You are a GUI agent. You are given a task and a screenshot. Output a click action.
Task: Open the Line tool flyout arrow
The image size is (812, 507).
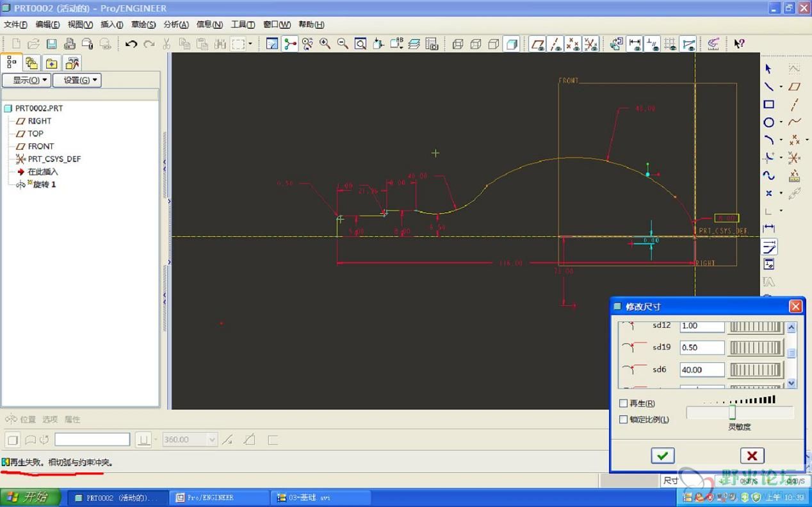[x=781, y=87]
